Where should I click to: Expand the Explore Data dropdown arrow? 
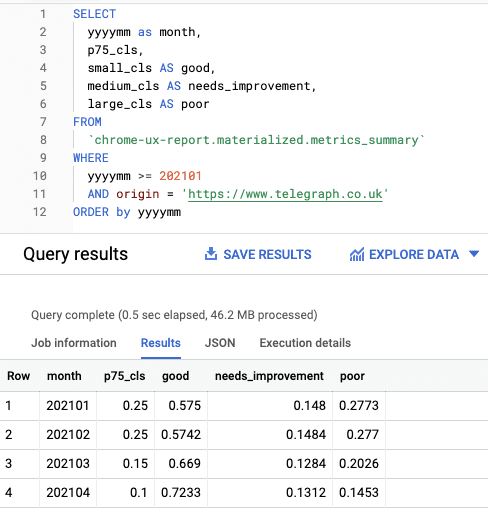(x=474, y=254)
